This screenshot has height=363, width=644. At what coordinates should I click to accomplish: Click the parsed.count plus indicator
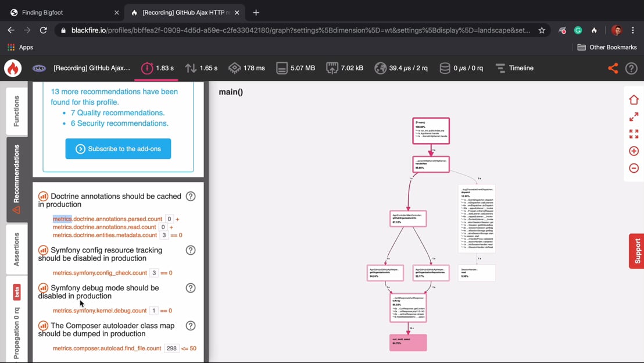point(177,219)
